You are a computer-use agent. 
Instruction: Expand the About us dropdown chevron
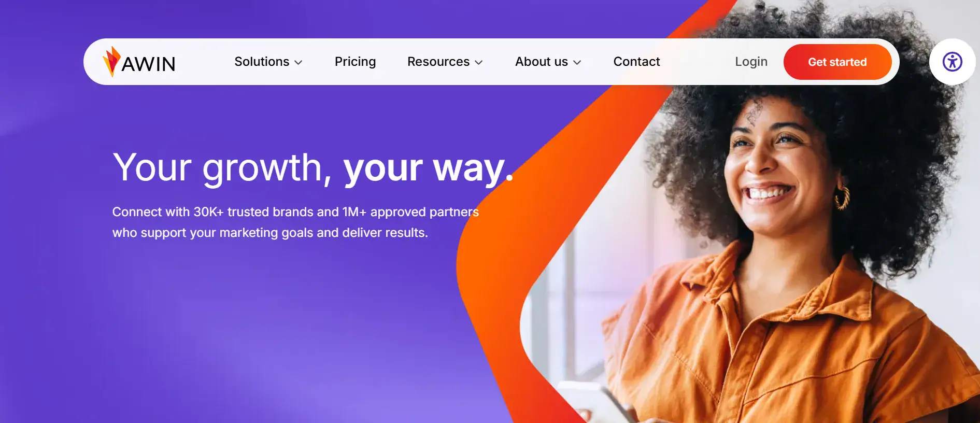pyautogui.click(x=577, y=62)
